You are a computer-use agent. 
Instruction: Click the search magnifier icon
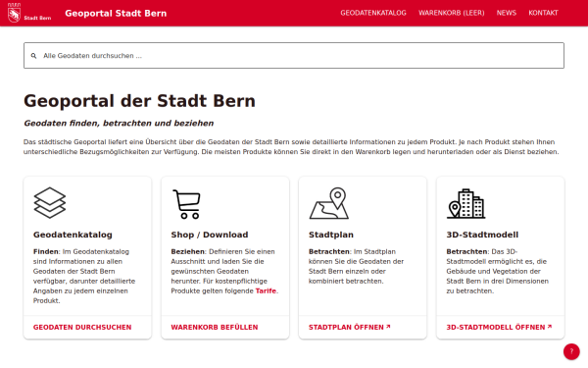pos(33,56)
